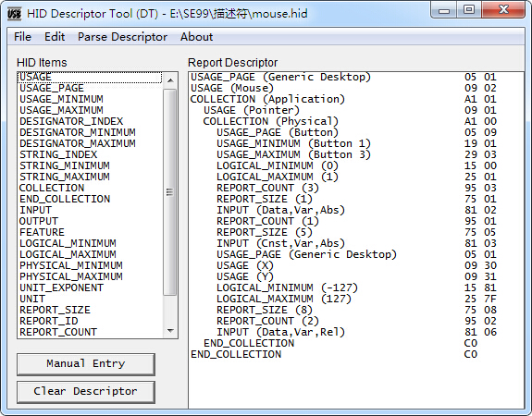This screenshot has width=532, height=416.
Task: Select COLLECTION in HID Items list
Action: point(90,188)
